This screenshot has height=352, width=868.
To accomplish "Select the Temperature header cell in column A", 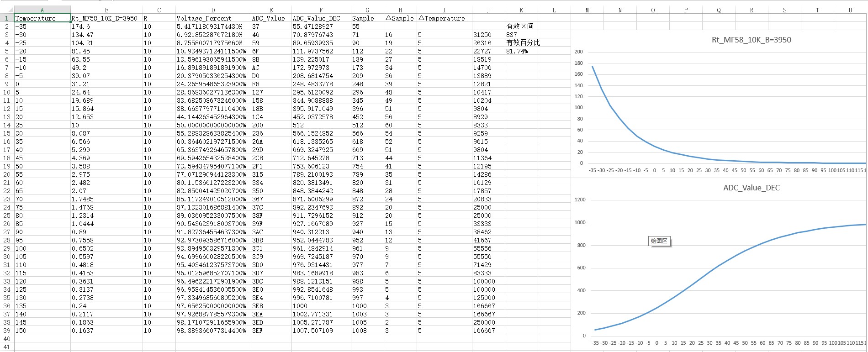I will (x=42, y=18).
